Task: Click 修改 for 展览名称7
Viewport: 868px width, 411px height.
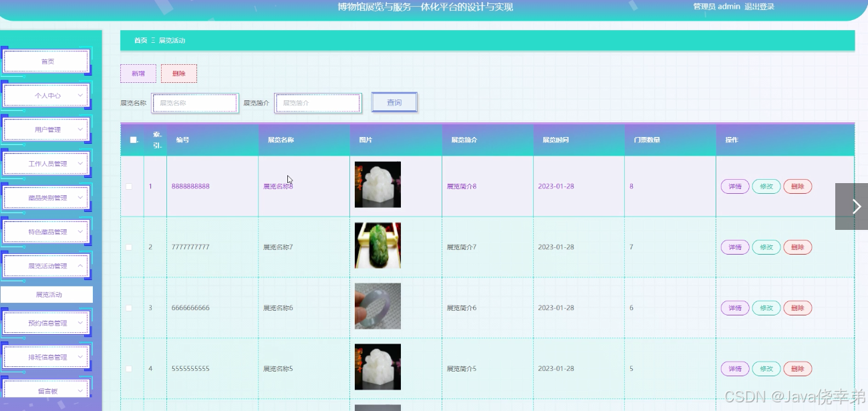Action: (x=766, y=247)
